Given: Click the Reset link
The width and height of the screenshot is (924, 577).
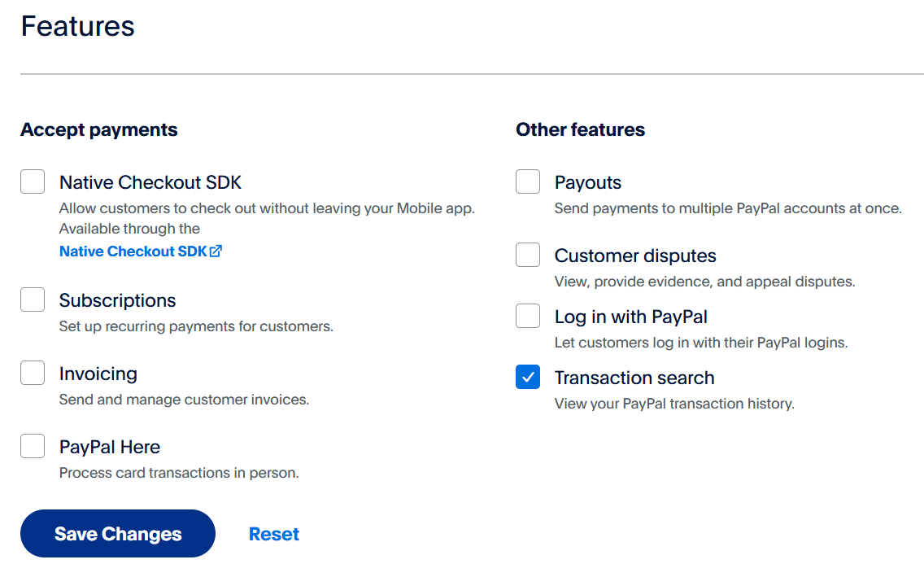Looking at the screenshot, I should coord(274,534).
